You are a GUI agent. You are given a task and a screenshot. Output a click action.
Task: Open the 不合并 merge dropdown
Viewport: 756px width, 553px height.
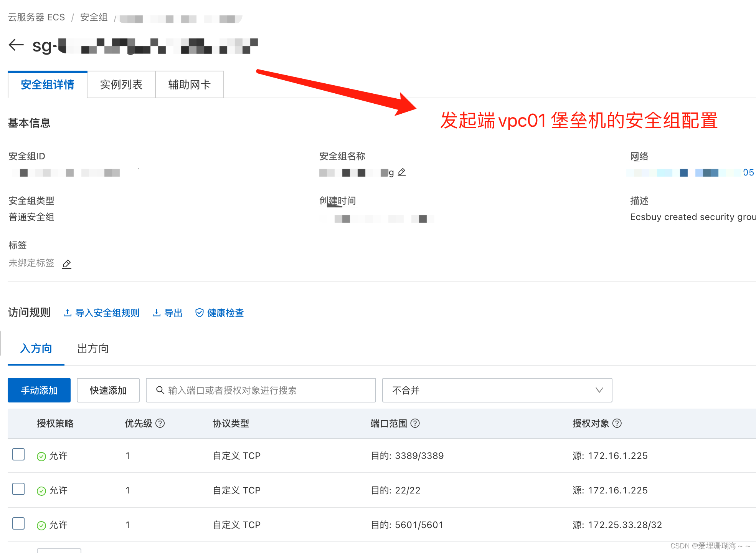497,390
